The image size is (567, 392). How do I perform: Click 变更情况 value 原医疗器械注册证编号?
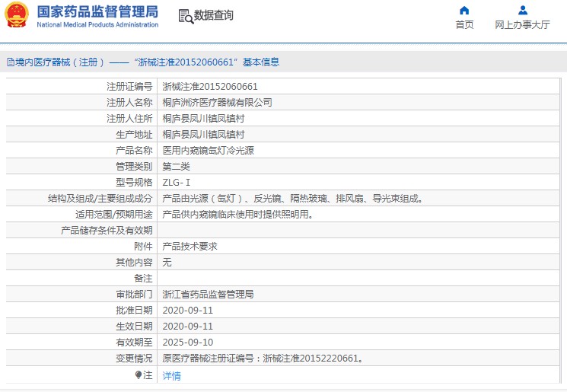263,359
